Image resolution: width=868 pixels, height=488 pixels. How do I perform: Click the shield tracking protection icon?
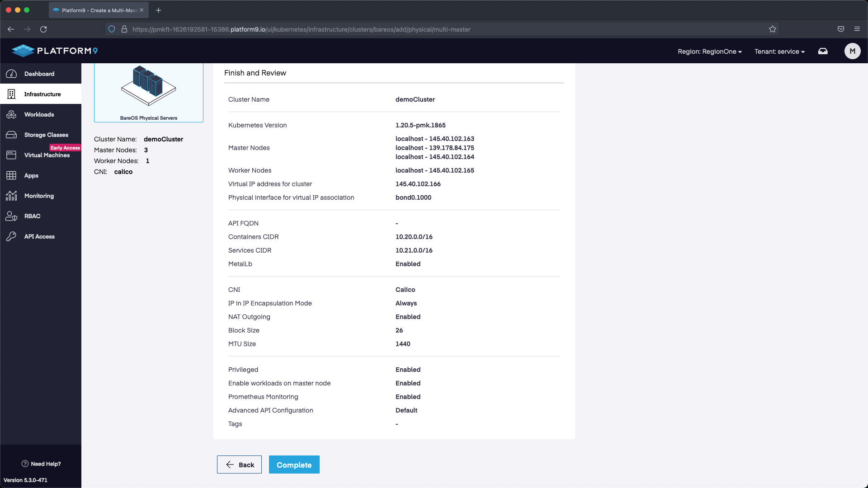112,29
